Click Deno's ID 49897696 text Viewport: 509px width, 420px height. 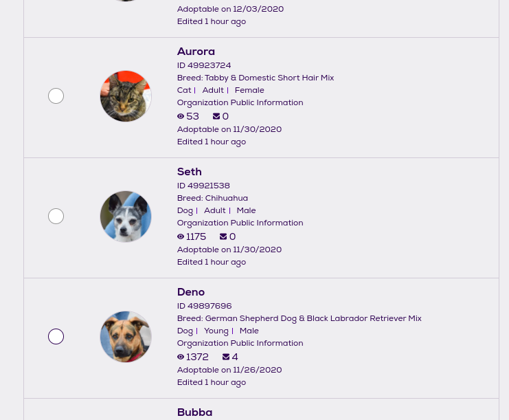(204, 306)
